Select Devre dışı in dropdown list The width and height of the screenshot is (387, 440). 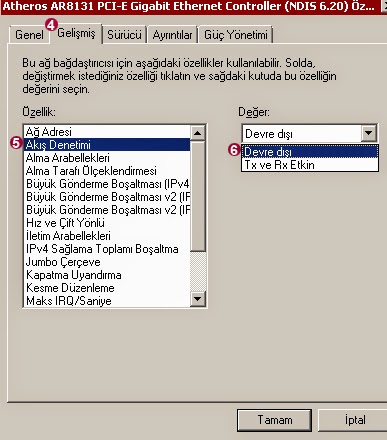tap(310, 152)
